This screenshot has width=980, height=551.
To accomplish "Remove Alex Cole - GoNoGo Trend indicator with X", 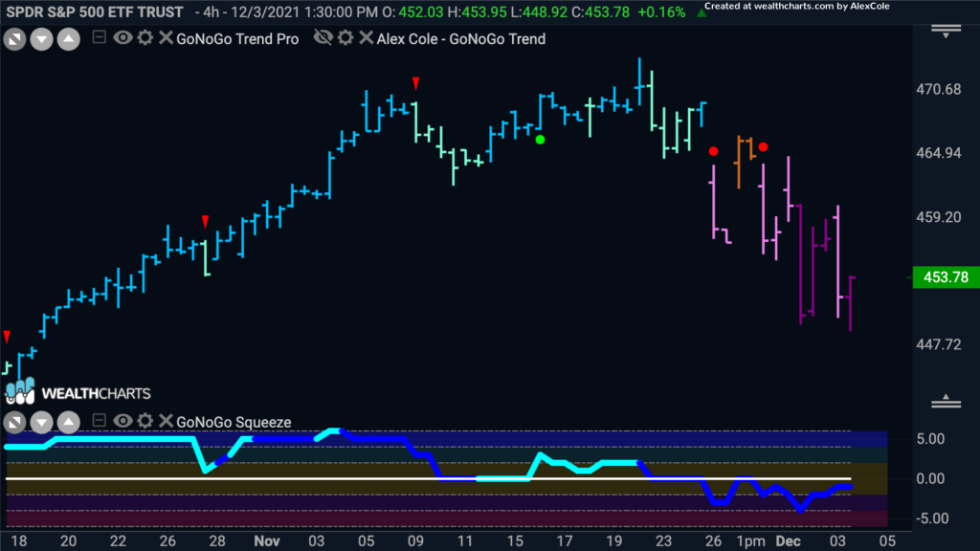I will point(367,38).
